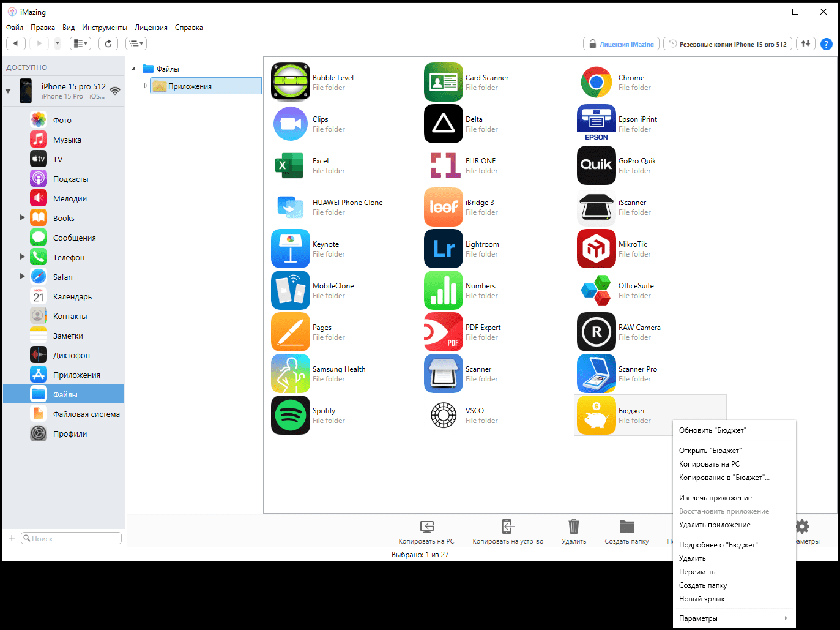The width and height of the screenshot is (840, 630).
Task: Collapse the iPhone 15 pro 512 device
Action: tap(8, 91)
